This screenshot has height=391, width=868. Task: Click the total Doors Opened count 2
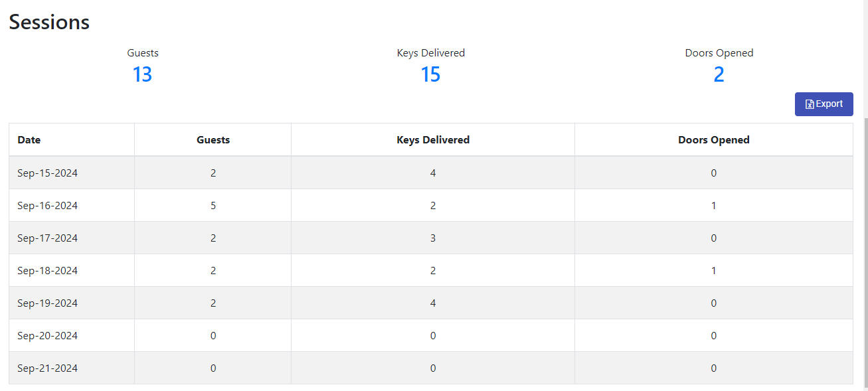[x=719, y=74]
